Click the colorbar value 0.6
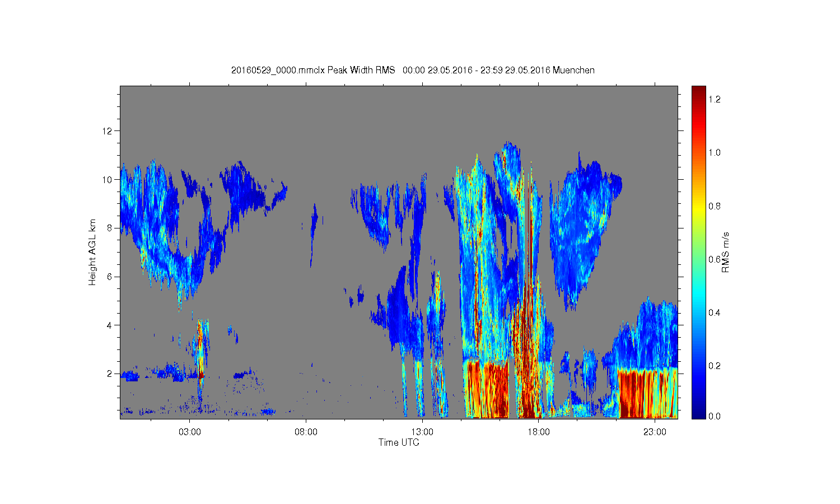Screen dimensions: 840x504 714,259
